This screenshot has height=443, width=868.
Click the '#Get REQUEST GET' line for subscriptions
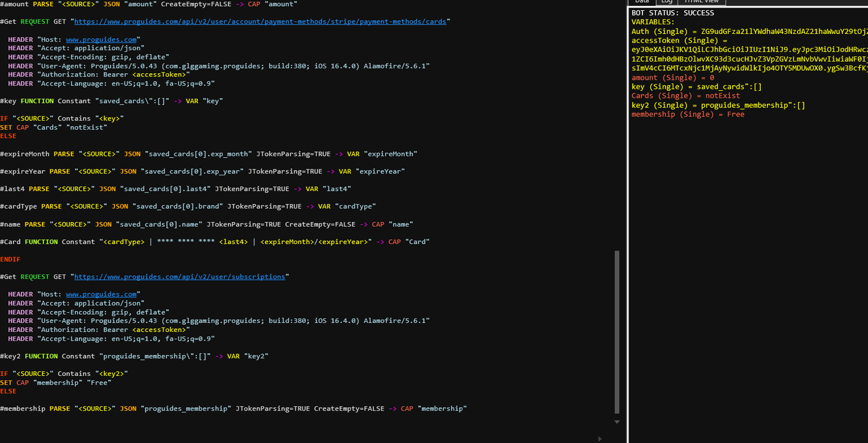point(144,277)
